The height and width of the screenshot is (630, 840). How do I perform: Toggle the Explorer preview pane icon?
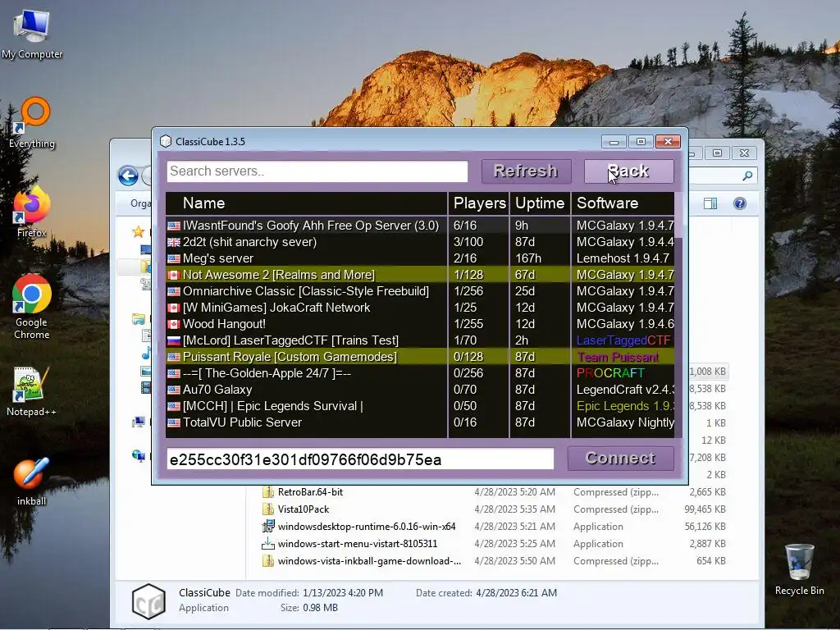pyautogui.click(x=710, y=203)
